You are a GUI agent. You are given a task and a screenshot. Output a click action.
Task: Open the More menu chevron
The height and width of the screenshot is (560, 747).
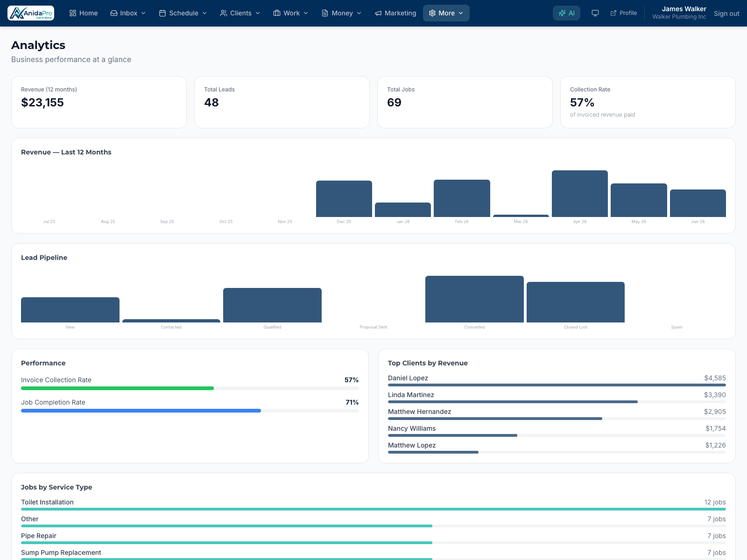click(x=461, y=13)
